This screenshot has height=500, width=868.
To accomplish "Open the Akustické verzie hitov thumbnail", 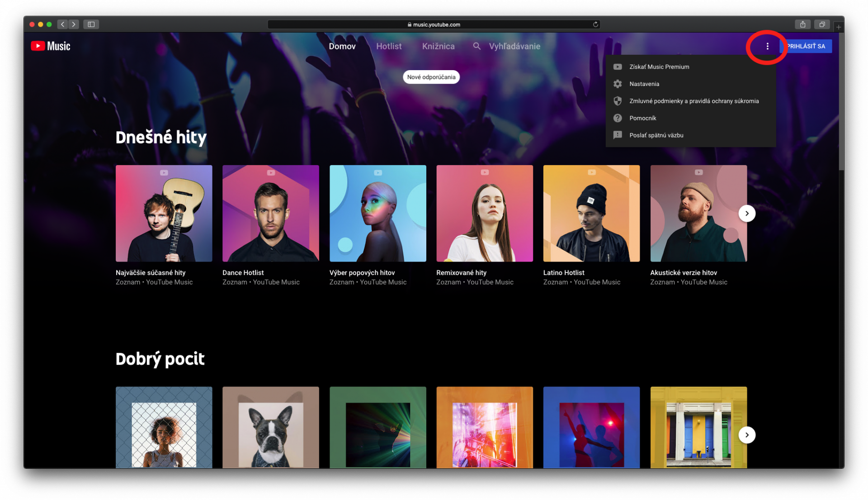I will [x=698, y=214].
